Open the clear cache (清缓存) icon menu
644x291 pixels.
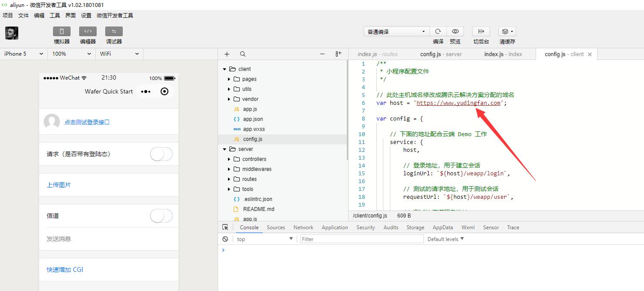click(x=507, y=31)
